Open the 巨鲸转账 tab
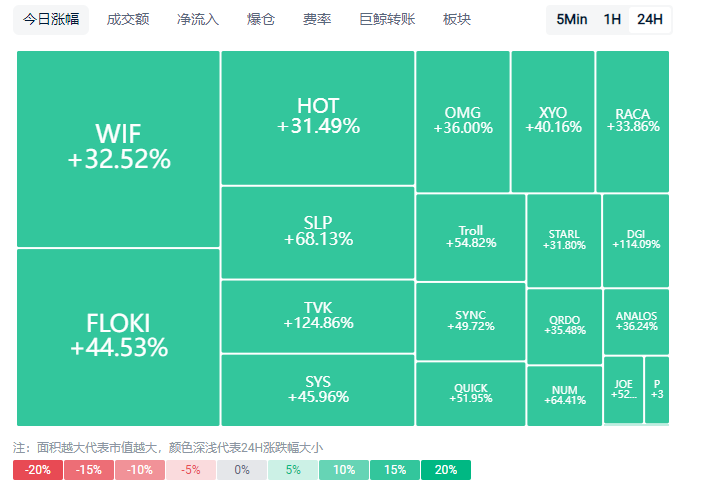709x500 pixels. click(x=386, y=20)
